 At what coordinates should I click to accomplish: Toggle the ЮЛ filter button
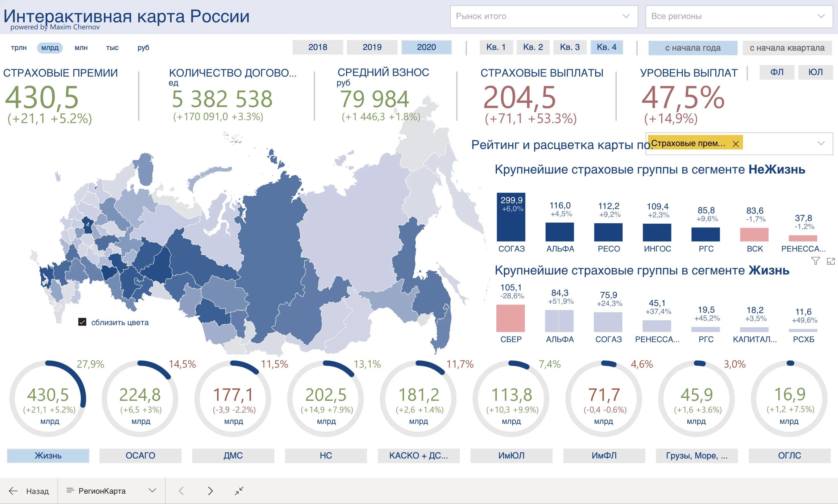816,72
